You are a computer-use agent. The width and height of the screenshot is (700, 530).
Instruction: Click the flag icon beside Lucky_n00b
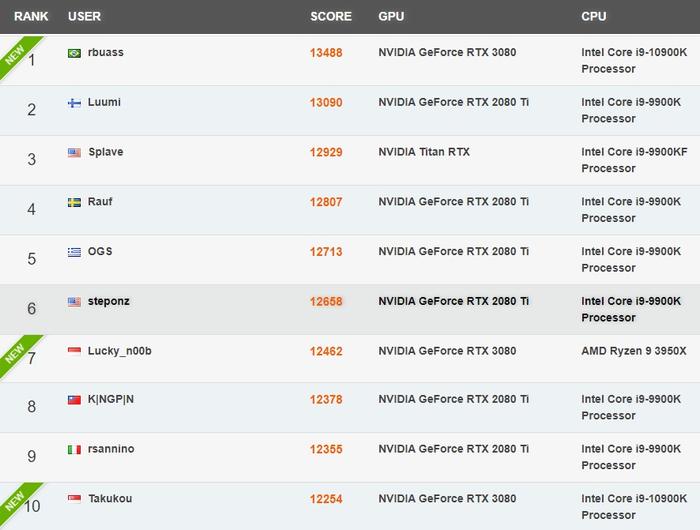point(74,351)
